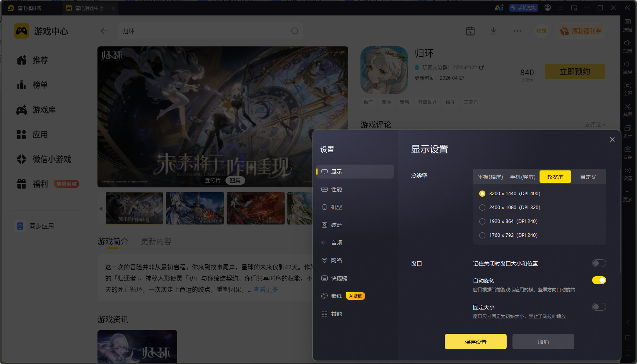Open the 去评论 link
The height and width of the screenshot is (364, 637).
(x=595, y=124)
